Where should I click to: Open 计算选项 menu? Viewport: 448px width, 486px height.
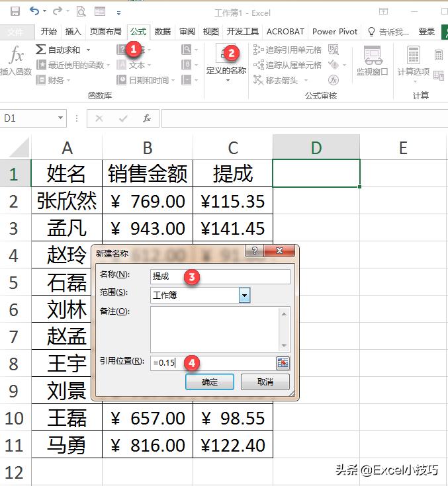coord(414,65)
